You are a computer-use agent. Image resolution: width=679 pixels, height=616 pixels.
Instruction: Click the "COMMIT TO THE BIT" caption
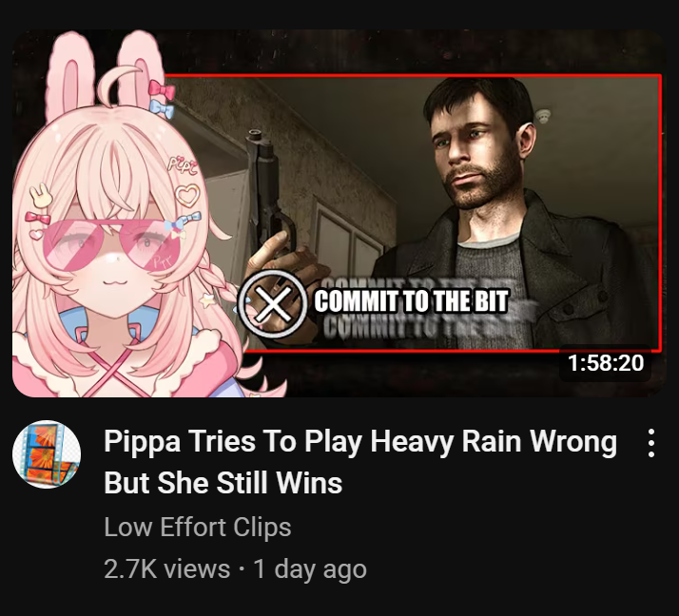(411, 301)
